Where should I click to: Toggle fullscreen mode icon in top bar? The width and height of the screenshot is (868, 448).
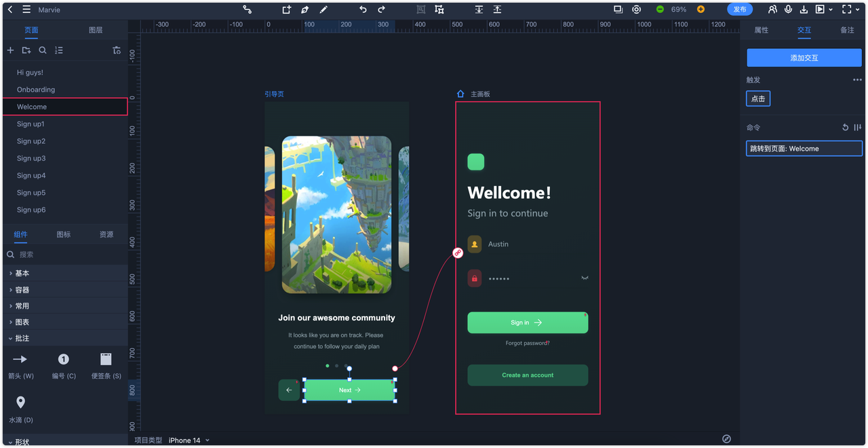pos(846,10)
